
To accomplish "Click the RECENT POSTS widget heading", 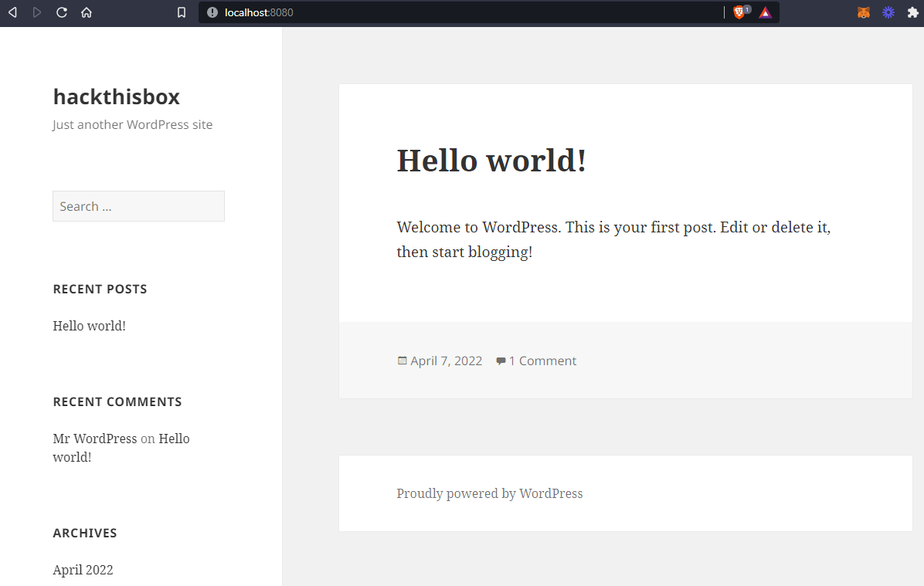I will click(100, 290).
